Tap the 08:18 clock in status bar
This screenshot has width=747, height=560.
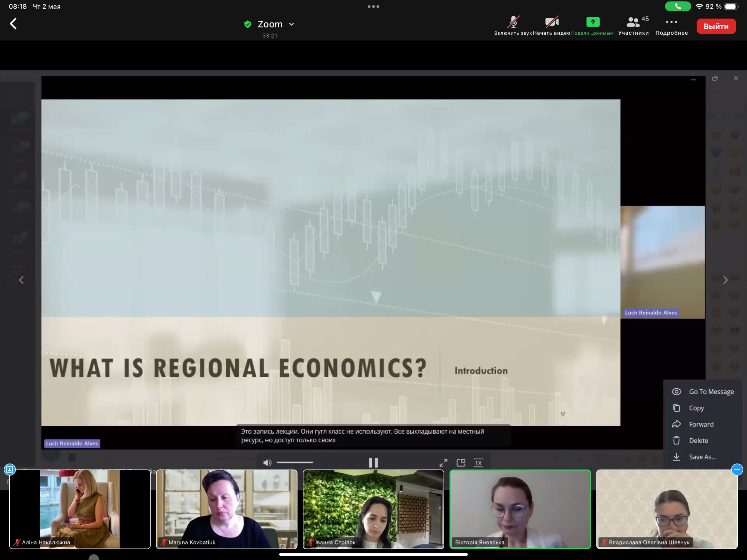[18, 6]
